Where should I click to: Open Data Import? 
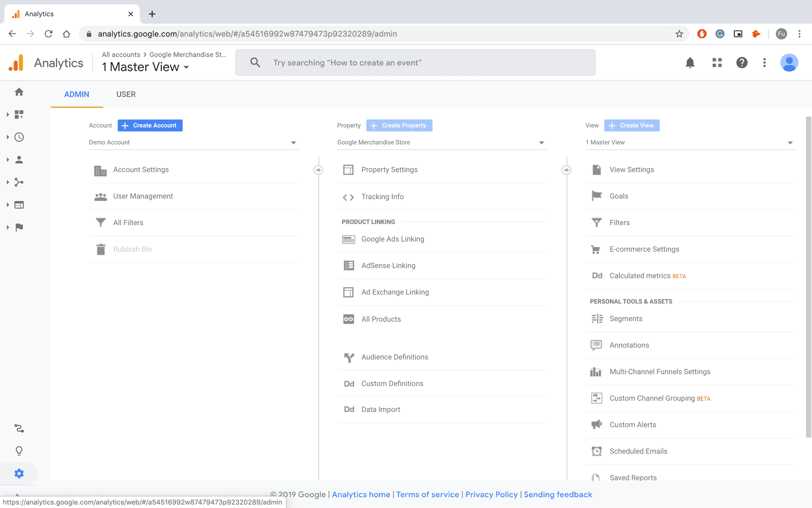coord(442,410)
